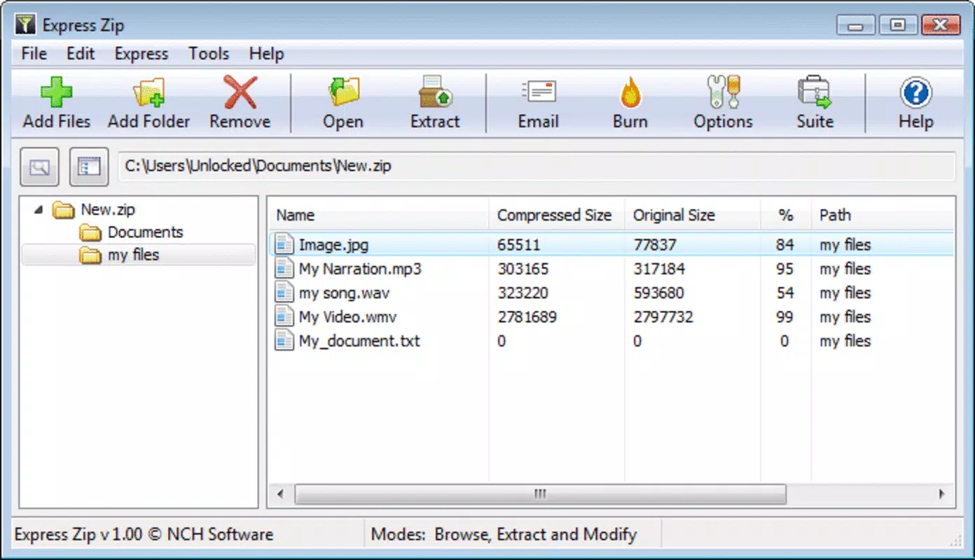This screenshot has width=975, height=560.
Task: Sort by Original Size column header
Action: click(x=692, y=215)
